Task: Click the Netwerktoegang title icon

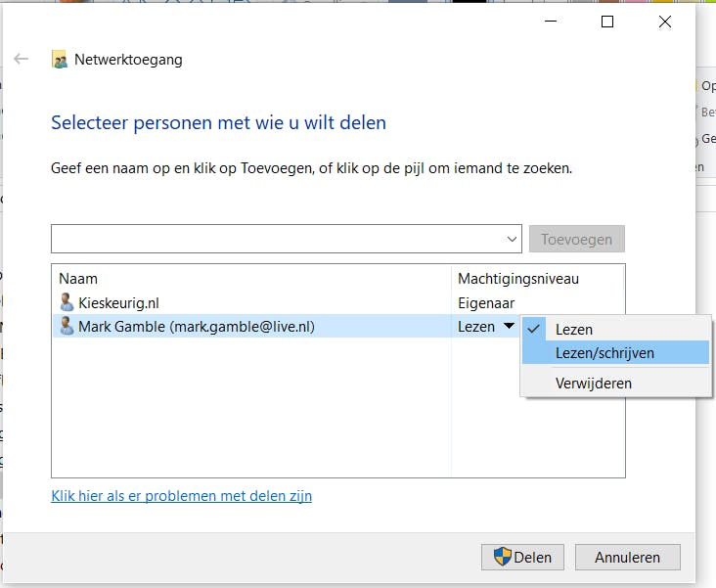Action: click(x=60, y=60)
